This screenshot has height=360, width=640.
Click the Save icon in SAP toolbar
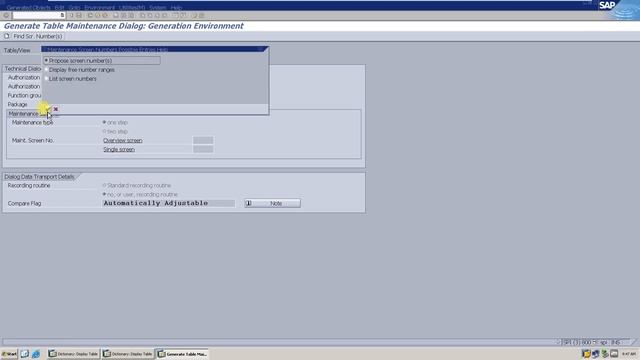(x=79, y=16)
